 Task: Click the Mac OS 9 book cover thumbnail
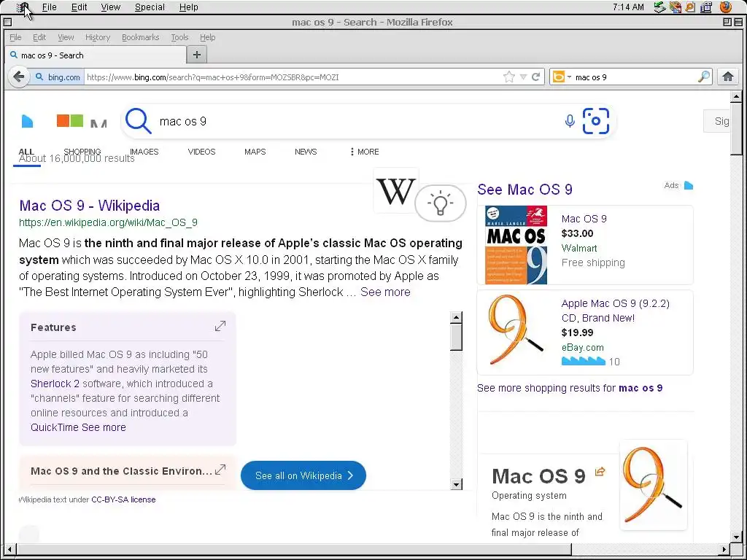(516, 245)
